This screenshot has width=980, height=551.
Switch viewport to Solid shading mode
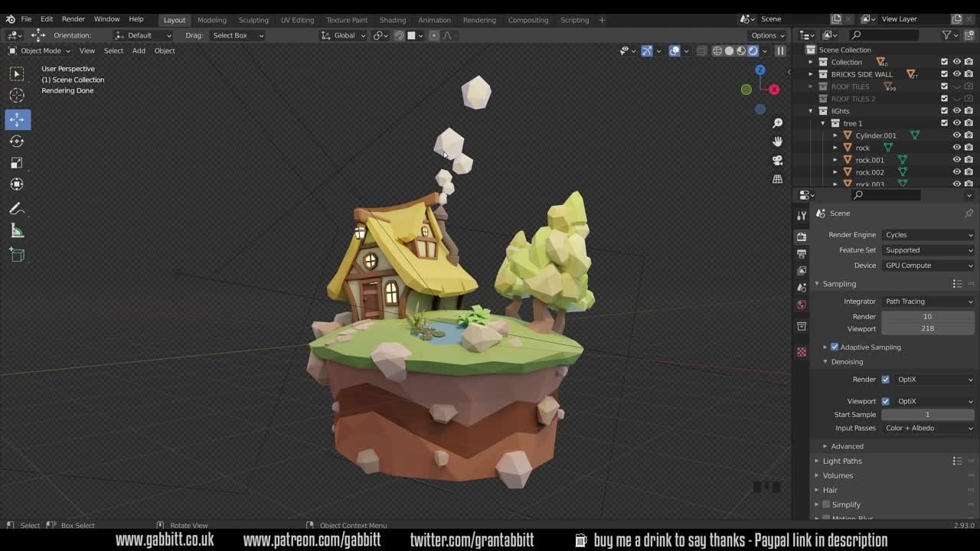click(729, 51)
